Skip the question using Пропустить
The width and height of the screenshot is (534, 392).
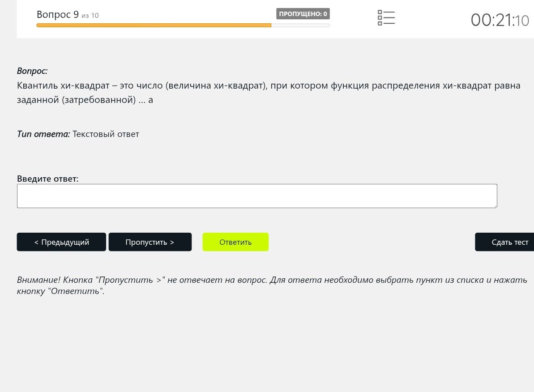[x=150, y=242]
